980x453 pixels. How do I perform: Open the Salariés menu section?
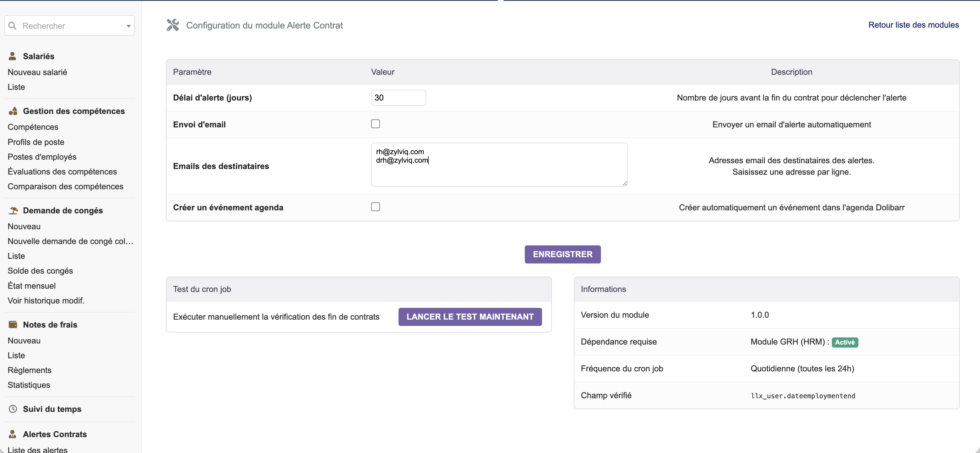[38, 56]
